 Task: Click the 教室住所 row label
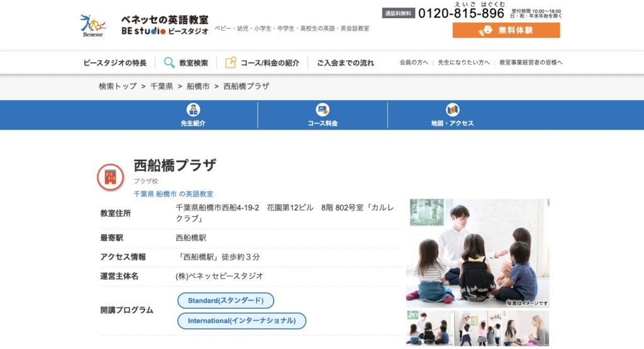[x=116, y=213]
